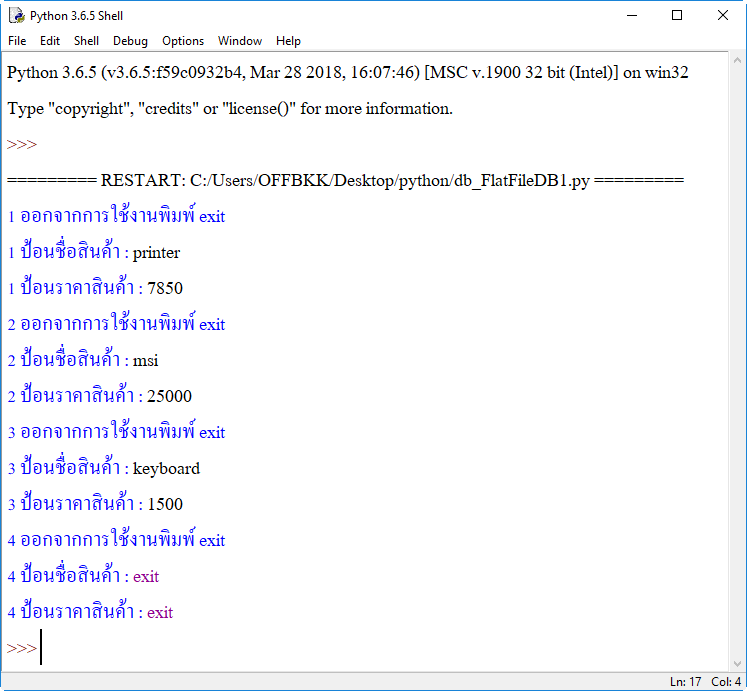Open the Help menu
Screen dimensions: 747x691
(288, 41)
